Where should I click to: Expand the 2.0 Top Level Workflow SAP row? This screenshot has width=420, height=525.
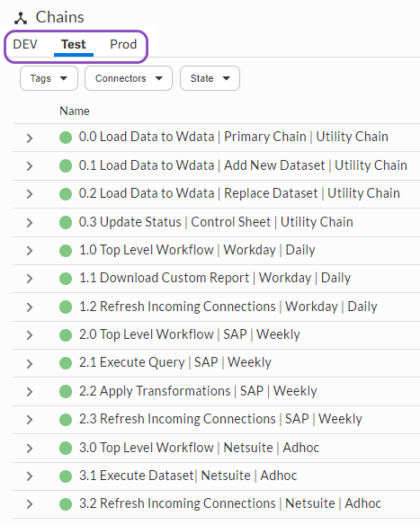point(30,335)
